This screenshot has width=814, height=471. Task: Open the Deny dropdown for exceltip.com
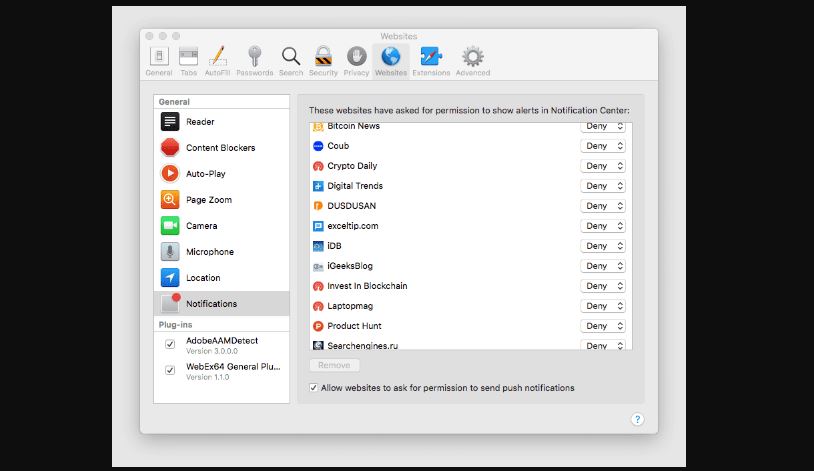click(603, 226)
